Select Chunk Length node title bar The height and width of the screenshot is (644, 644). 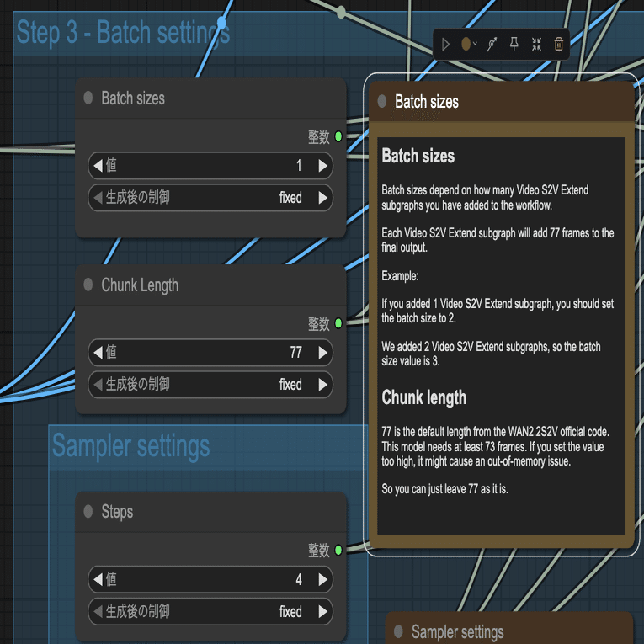click(x=210, y=285)
